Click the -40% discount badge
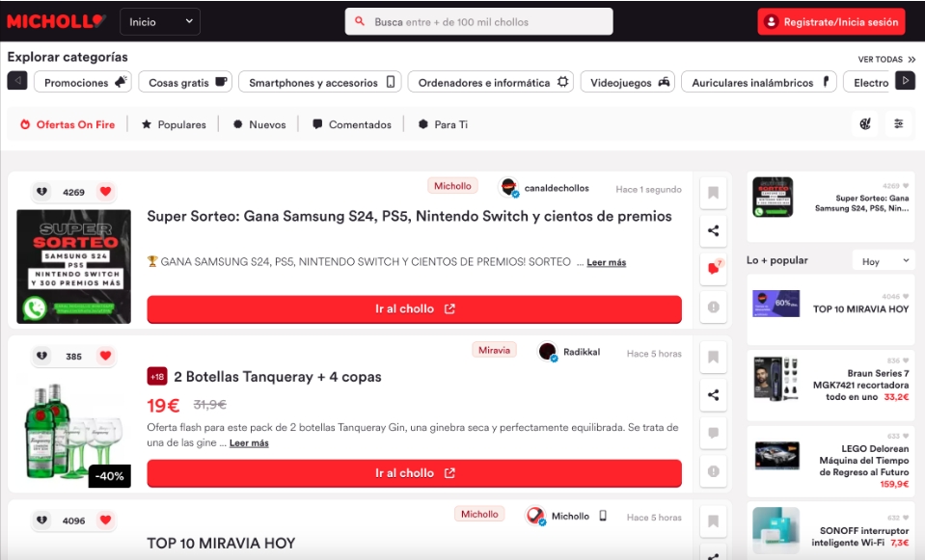Viewport: 925px width, 560px height. pyautogui.click(x=110, y=476)
